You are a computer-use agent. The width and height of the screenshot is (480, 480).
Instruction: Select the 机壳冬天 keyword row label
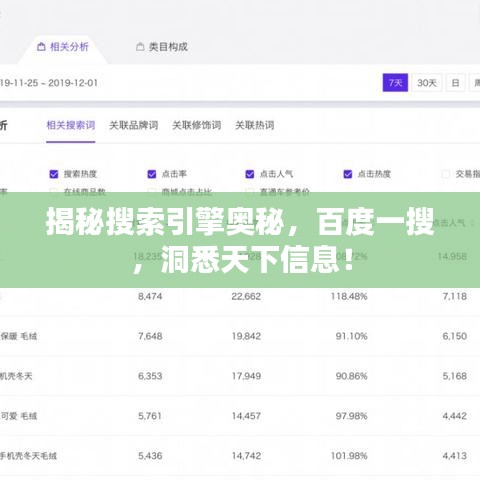click(16, 376)
